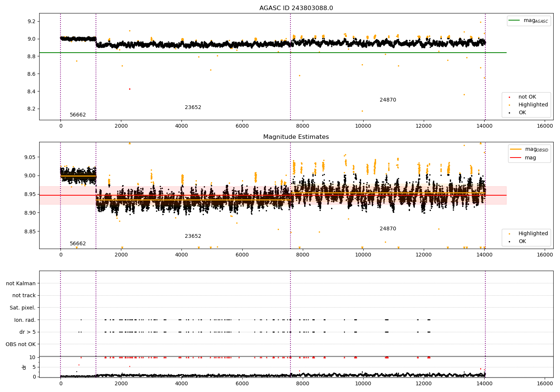Viewport: 560px width, 392px height.
Task: Select the mag AGASC legend label in top plot
Action: pyautogui.click(x=536, y=21)
